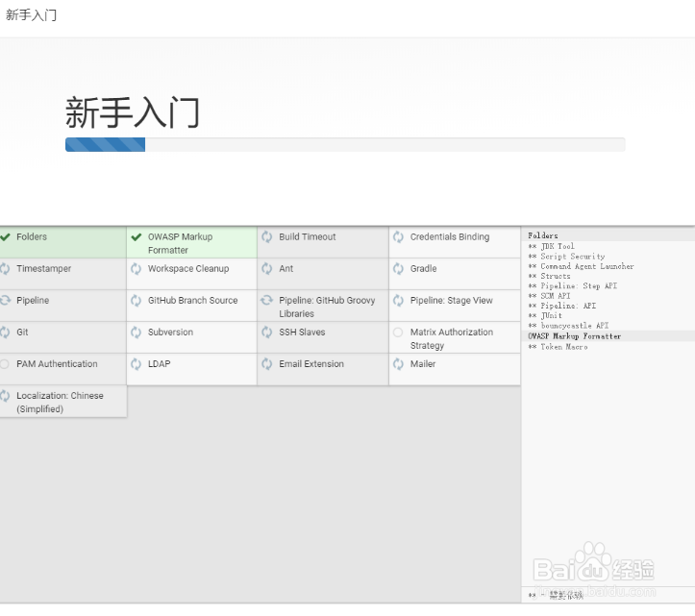This screenshot has width=695, height=616.
Task: Select the Gradle plugin label
Action: [423, 268]
